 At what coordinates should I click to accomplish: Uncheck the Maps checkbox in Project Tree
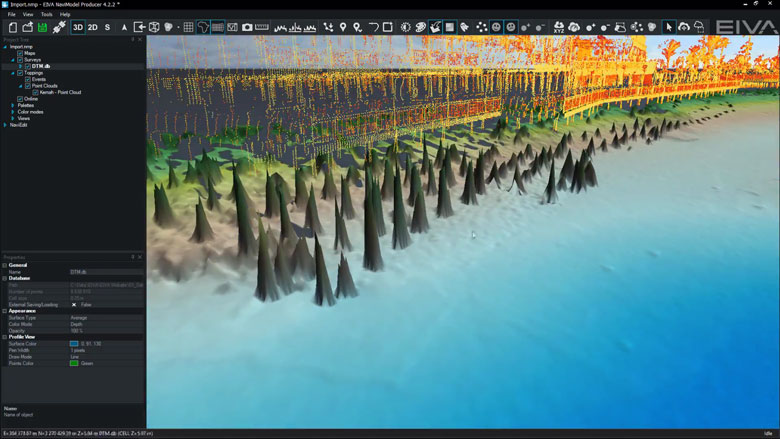pos(20,53)
